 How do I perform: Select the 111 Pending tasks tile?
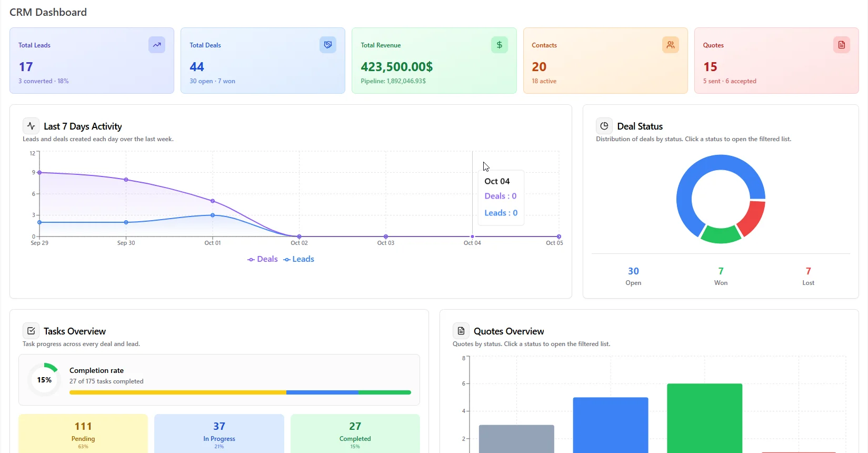pos(83,434)
